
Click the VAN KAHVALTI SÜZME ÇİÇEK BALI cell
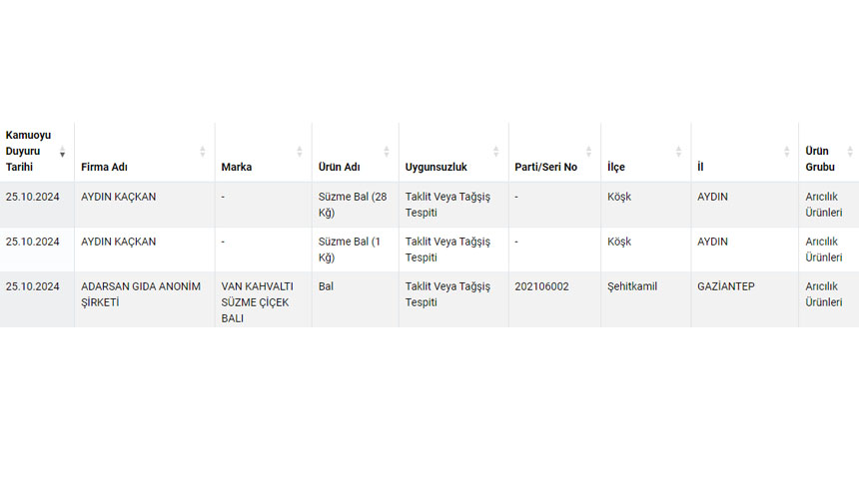pyautogui.click(x=257, y=301)
